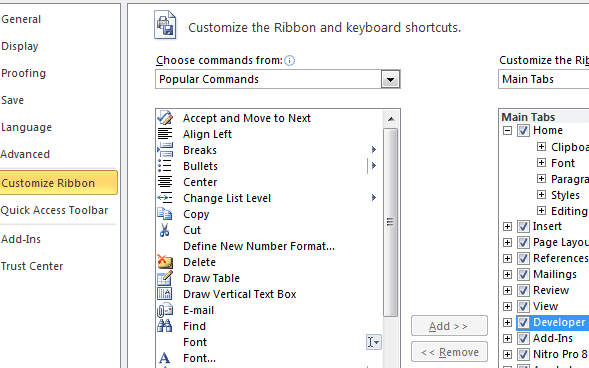The height and width of the screenshot is (368, 589).
Task: Select the Cut scissors icon
Action: click(x=165, y=230)
